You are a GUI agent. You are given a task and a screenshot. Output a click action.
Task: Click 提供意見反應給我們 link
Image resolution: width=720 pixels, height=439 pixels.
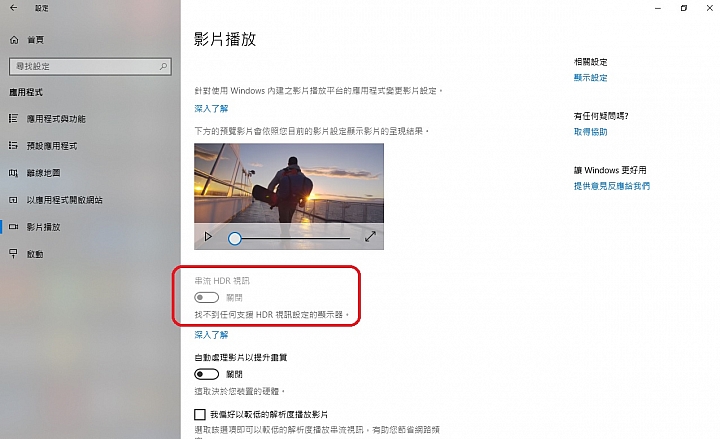pos(612,186)
